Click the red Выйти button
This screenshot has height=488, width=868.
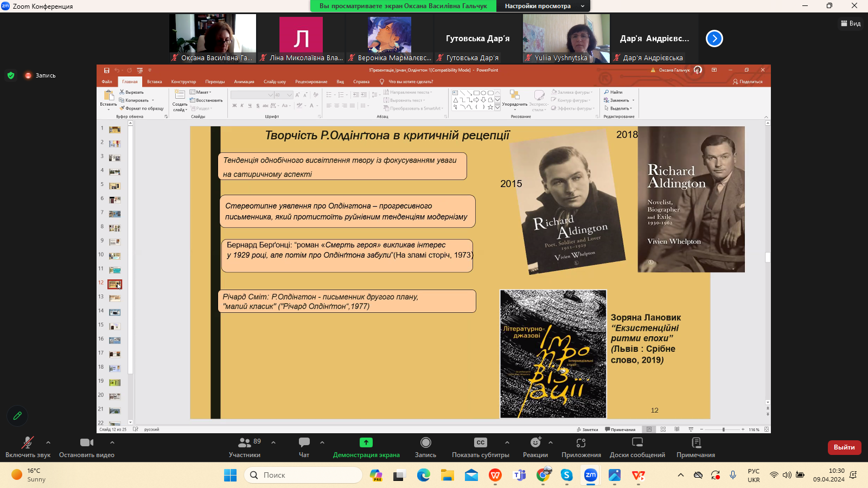(844, 447)
